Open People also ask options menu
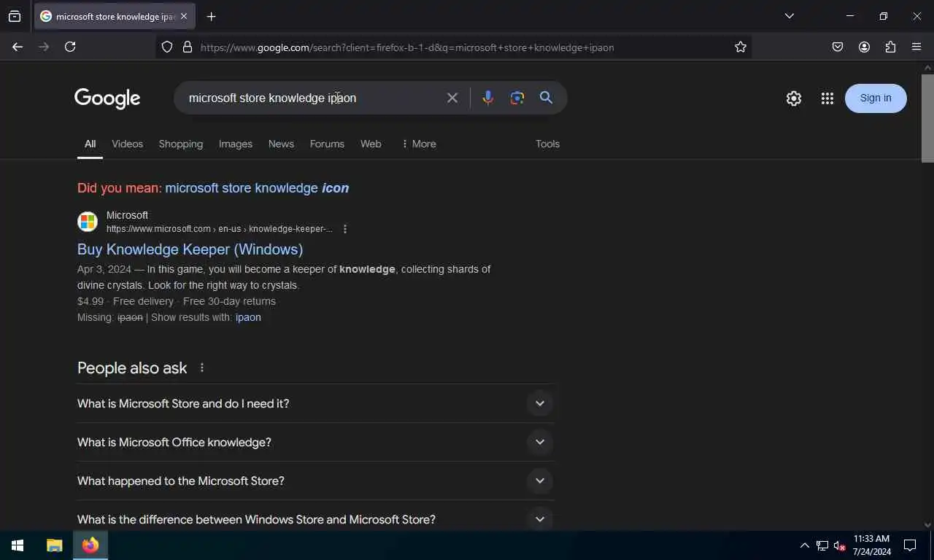The width and height of the screenshot is (934, 560). coord(202,367)
